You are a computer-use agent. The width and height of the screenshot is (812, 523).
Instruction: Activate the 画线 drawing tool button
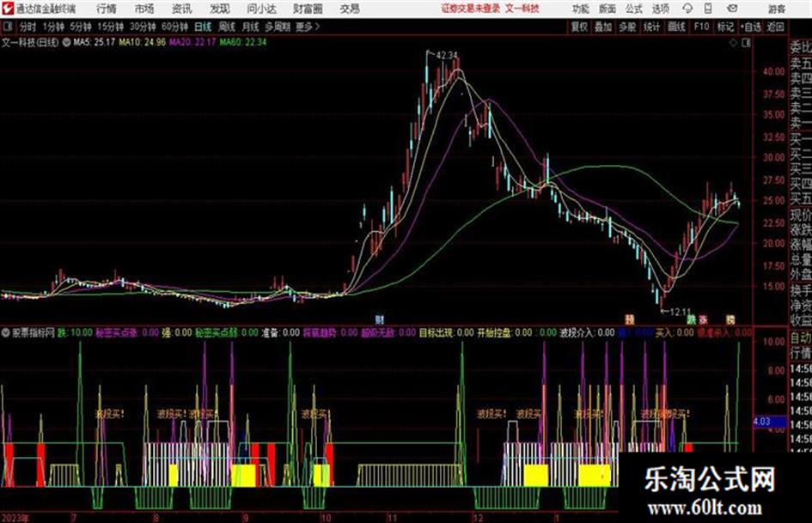coord(677,27)
